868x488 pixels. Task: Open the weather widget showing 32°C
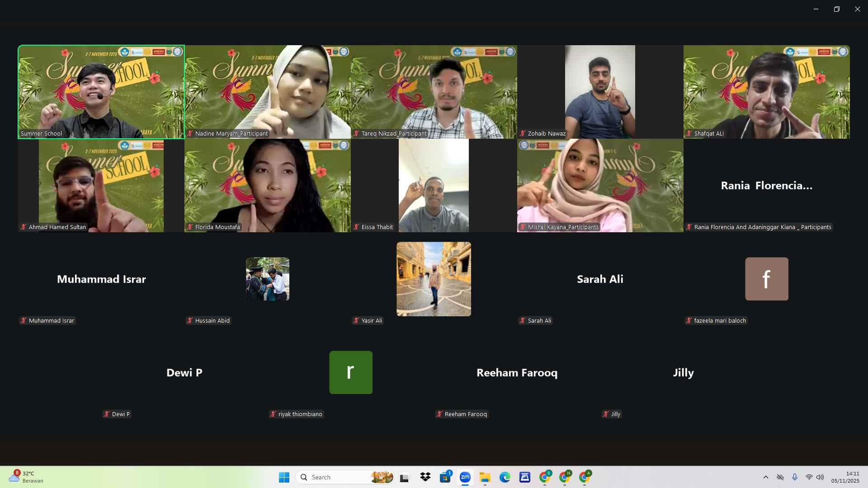(26, 477)
